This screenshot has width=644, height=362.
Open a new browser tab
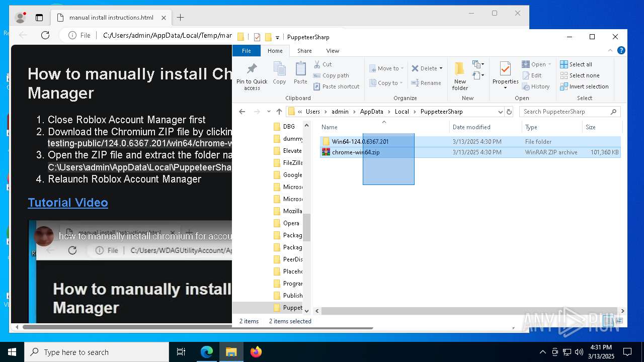coord(181,18)
